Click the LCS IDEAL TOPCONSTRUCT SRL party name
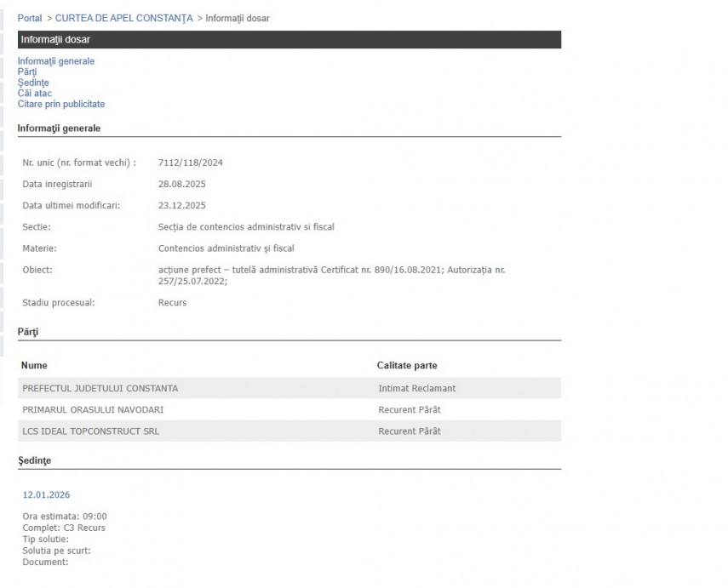The width and height of the screenshot is (728, 588). 91,431
